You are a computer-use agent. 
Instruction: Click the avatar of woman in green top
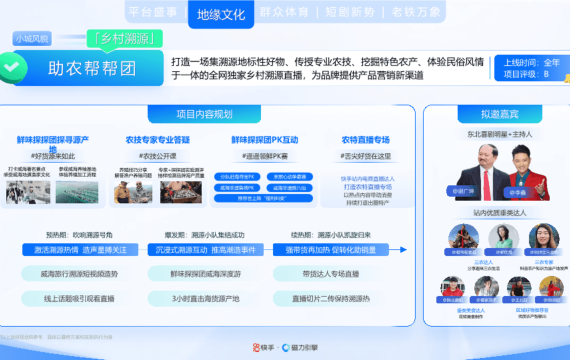coord(503,236)
